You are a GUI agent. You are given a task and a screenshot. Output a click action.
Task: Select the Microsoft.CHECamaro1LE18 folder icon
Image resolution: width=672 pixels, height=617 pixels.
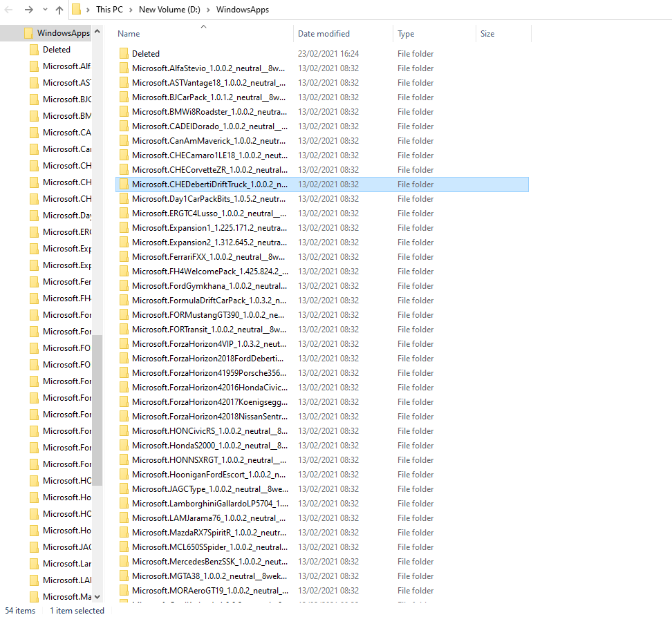pos(124,155)
